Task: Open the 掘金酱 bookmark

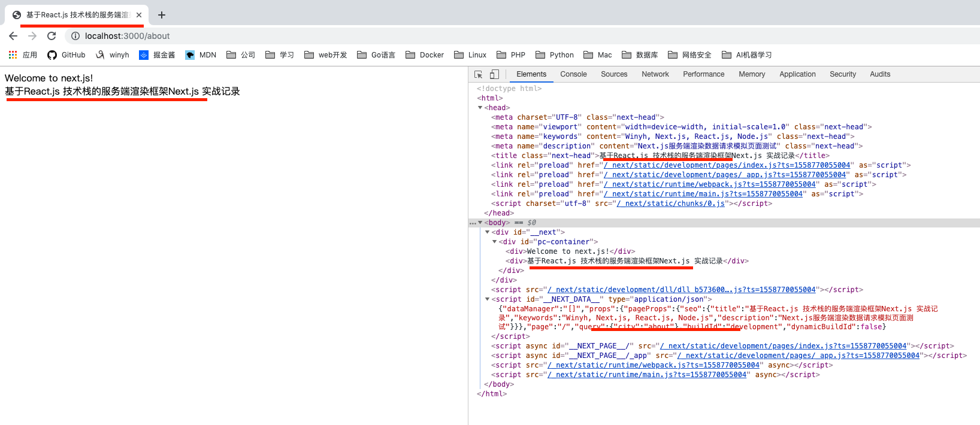Action: (x=157, y=54)
